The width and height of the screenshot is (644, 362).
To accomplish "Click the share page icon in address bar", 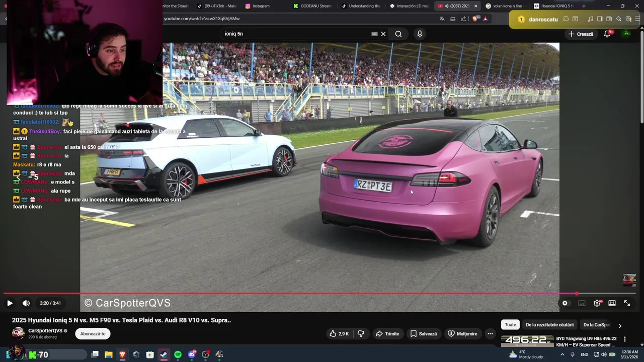I will click(463, 19).
